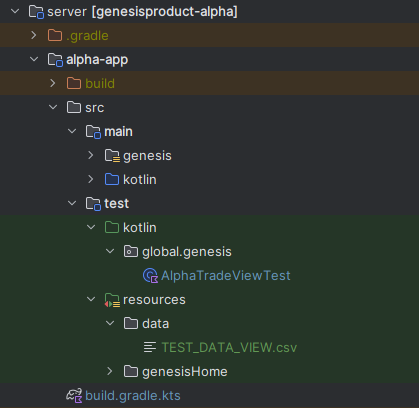This screenshot has width=419, height=408.
Task: Click the global.genesis package icon
Action: pyautogui.click(x=131, y=251)
